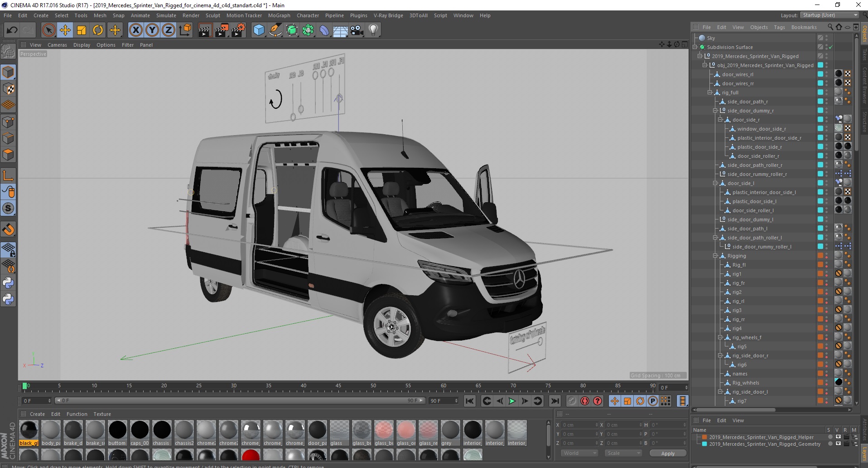This screenshot has height=468, width=868.
Task: Add a Light object
Action: coord(373,30)
